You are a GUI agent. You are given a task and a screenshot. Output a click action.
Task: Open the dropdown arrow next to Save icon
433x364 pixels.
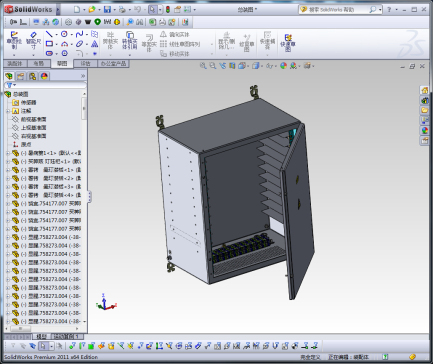coord(114,10)
